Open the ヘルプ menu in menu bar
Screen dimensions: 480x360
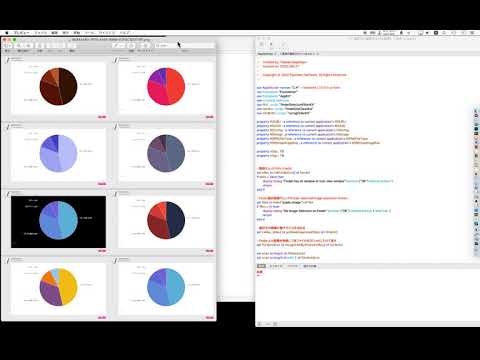125,33
